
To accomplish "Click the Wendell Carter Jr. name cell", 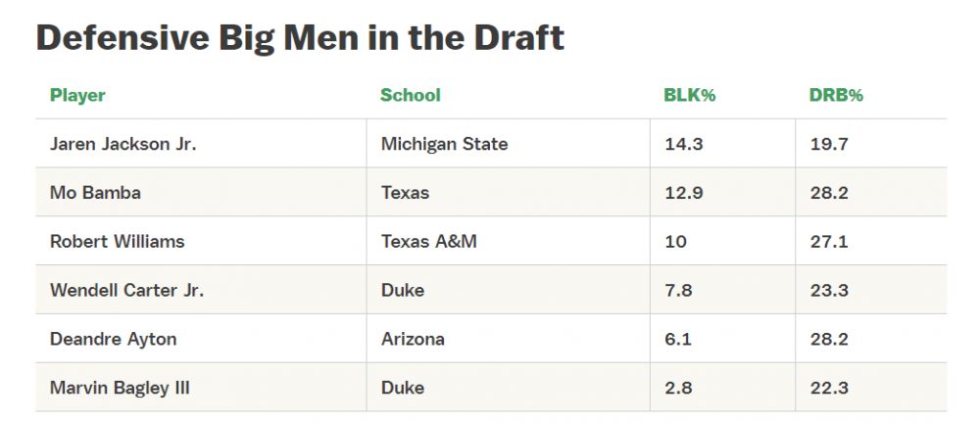I will pos(126,290).
